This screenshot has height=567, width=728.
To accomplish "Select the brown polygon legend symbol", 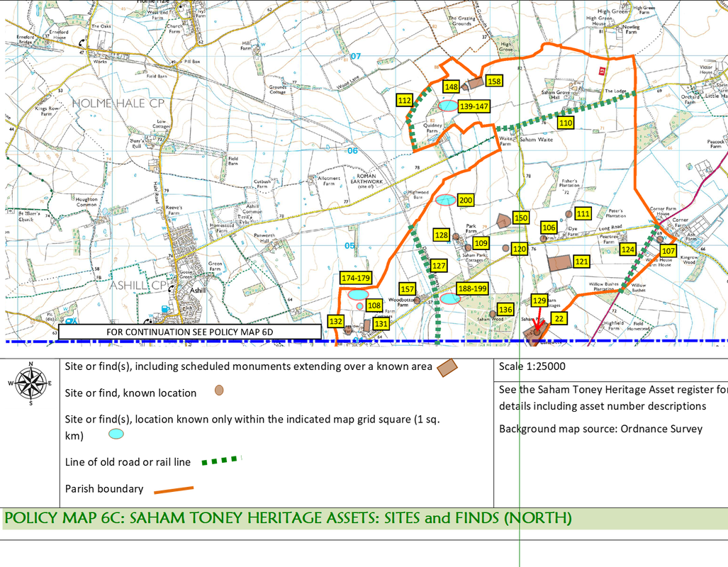I will point(447,367).
